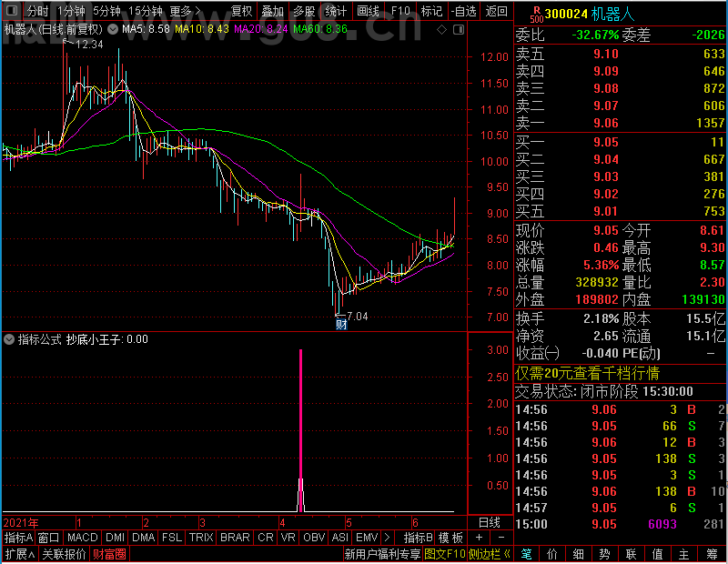This screenshot has width=728, height=564.
Task: Open F10 company info
Action: pos(400,11)
